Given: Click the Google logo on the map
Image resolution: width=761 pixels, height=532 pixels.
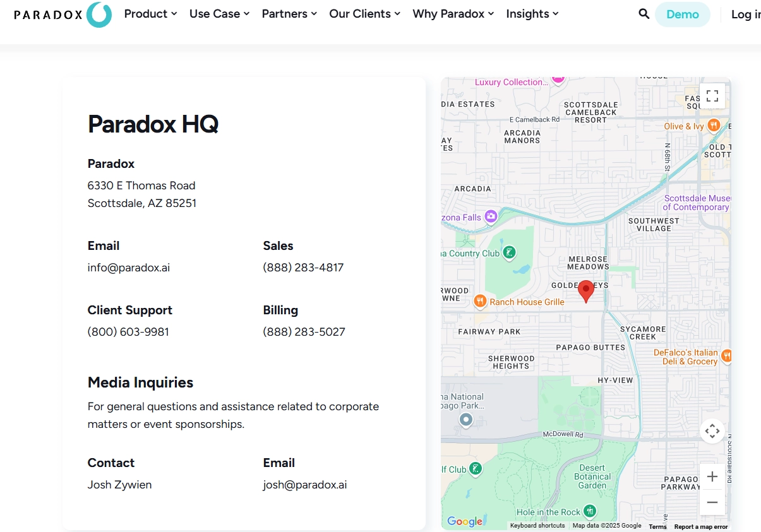Looking at the screenshot, I should click(x=465, y=521).
